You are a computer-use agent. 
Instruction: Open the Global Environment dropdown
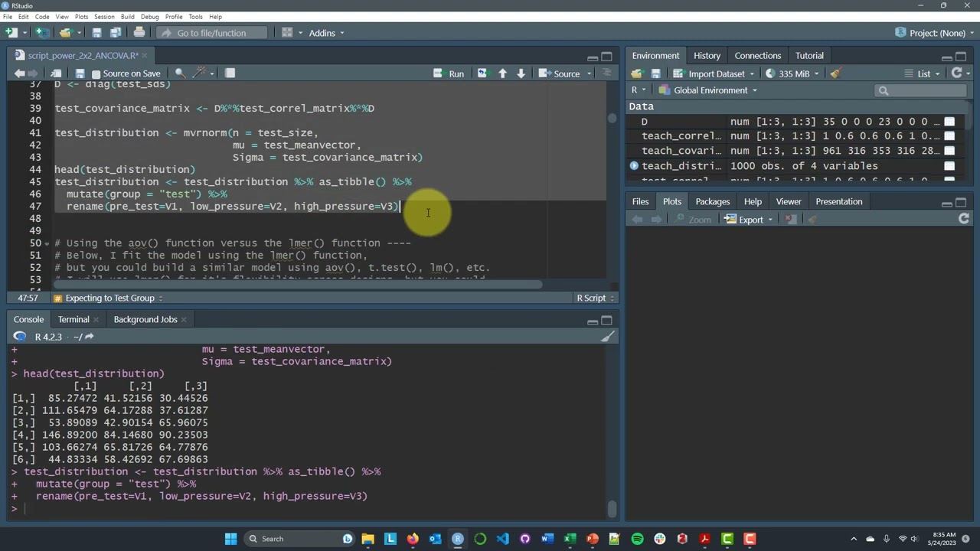pyautogui.click(x=709, y=90)
